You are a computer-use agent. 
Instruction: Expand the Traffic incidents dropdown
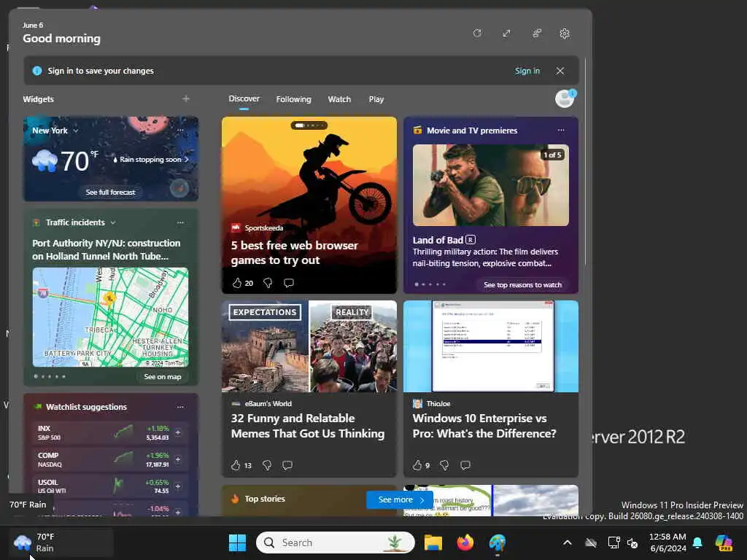tap(113, 222)
